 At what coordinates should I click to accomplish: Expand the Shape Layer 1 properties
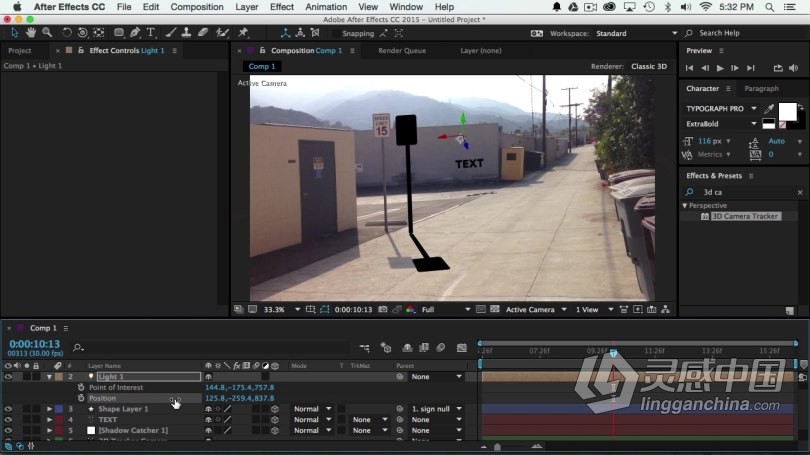click(50, 409)
